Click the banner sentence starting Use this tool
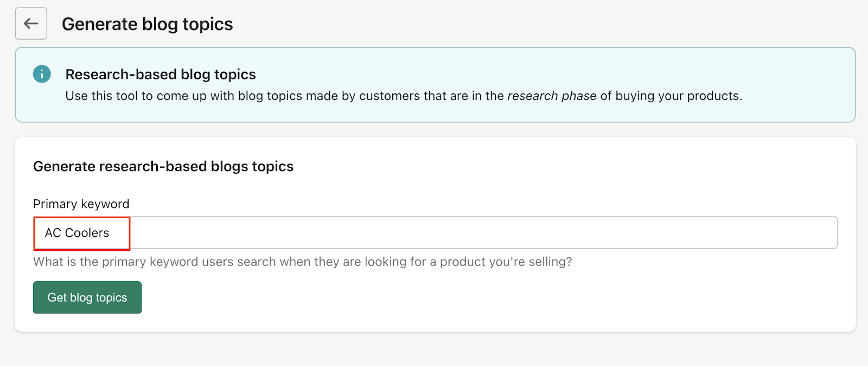 [x=404, y=96]
